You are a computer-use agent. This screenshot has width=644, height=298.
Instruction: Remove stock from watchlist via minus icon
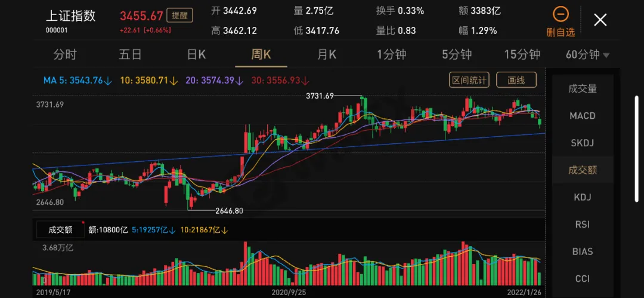(561, 15)
